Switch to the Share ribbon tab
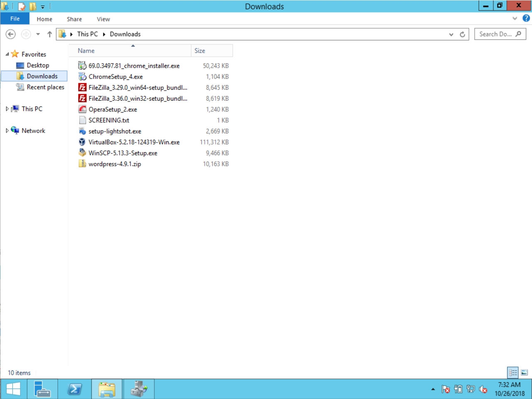The height and width of the screenshot is (399, 532). click(x=74, y=19)
